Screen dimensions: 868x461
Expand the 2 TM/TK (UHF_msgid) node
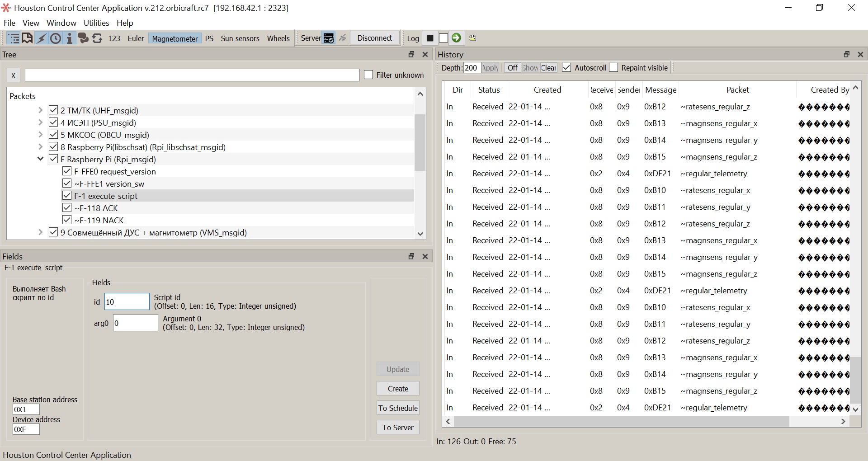coord(40,110)
